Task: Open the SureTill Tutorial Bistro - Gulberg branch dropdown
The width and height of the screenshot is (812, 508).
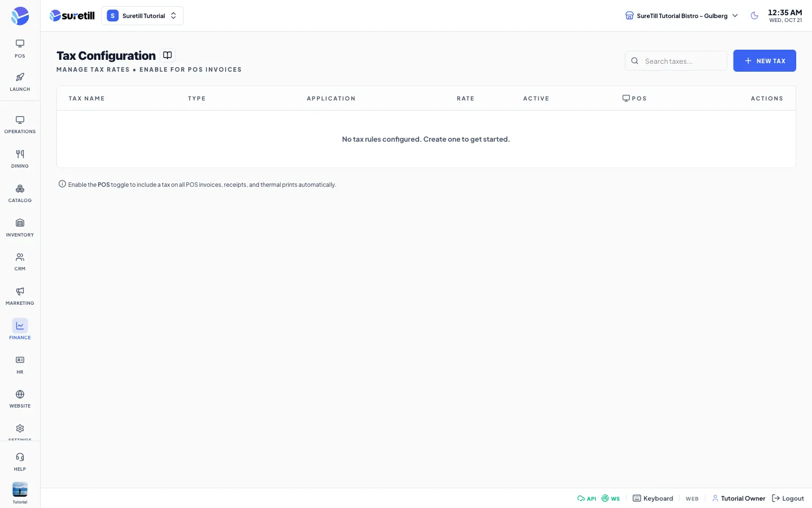Action: click(681, 16)
